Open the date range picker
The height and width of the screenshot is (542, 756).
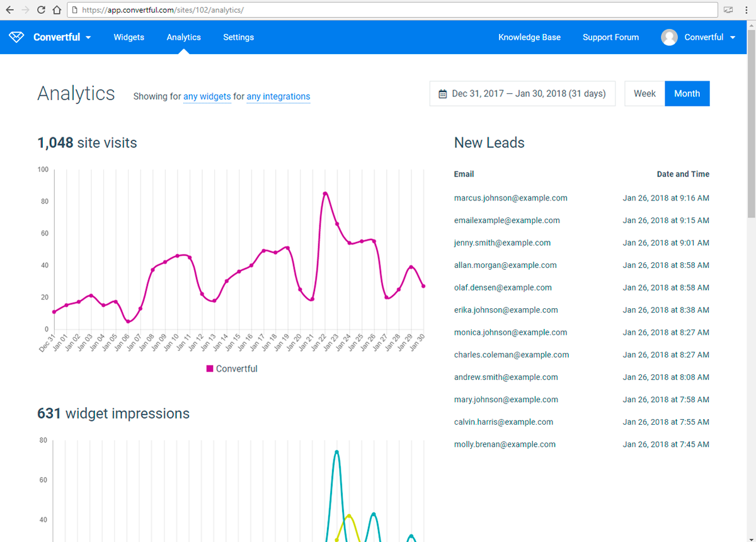[522, 93]
